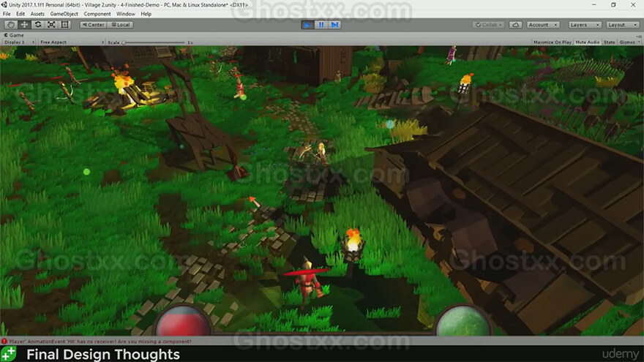Stop play mode with Play button

(x=307, y=25)
